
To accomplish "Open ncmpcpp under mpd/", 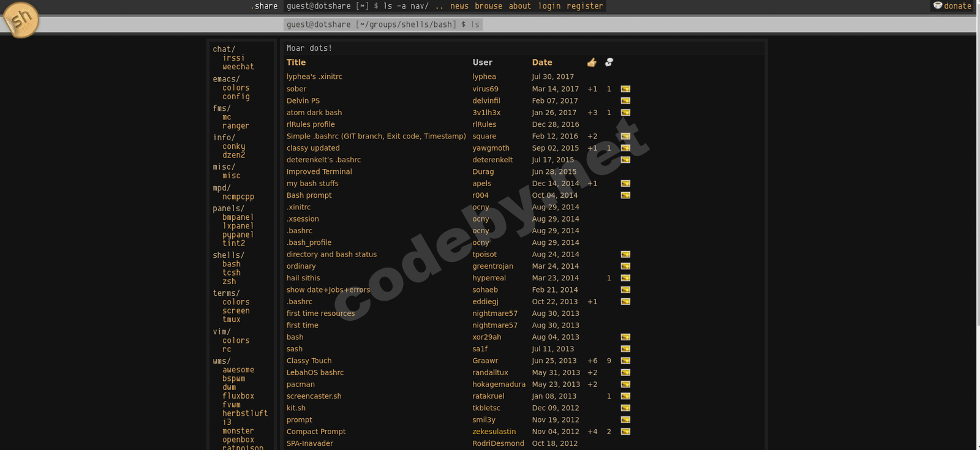I will [238, 197].
